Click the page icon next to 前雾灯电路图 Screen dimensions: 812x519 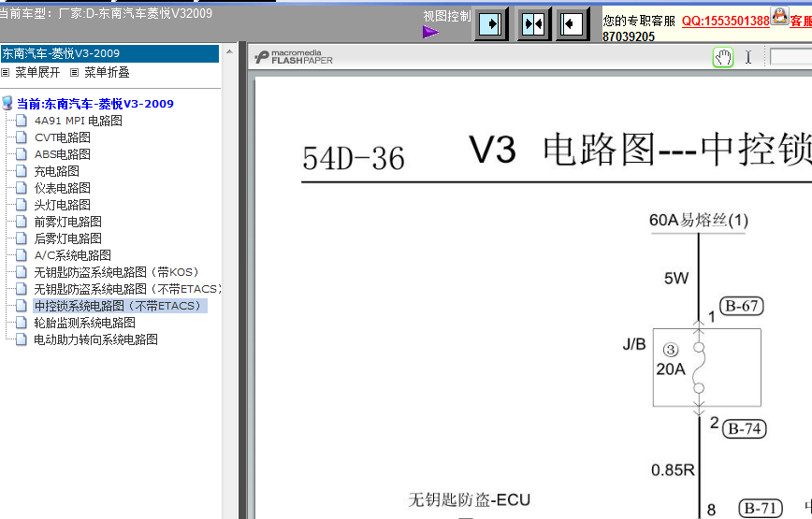tap(22, 222)
